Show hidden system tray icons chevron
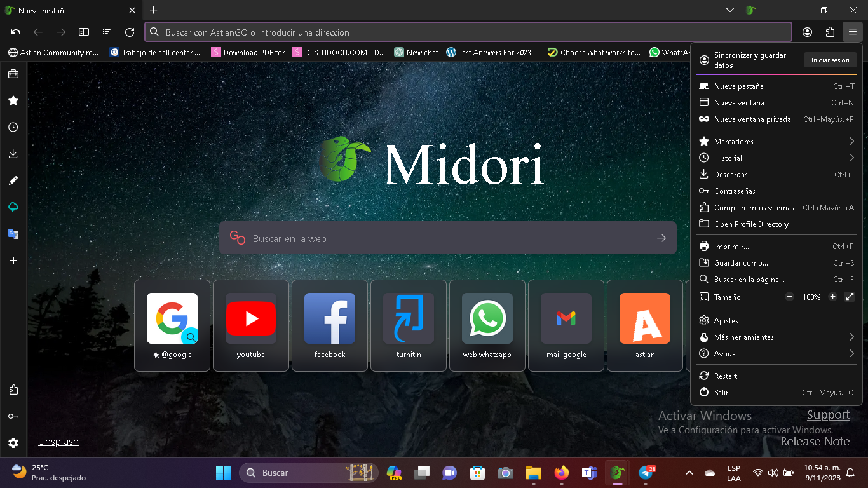868x488 pixels. (689, 473)
